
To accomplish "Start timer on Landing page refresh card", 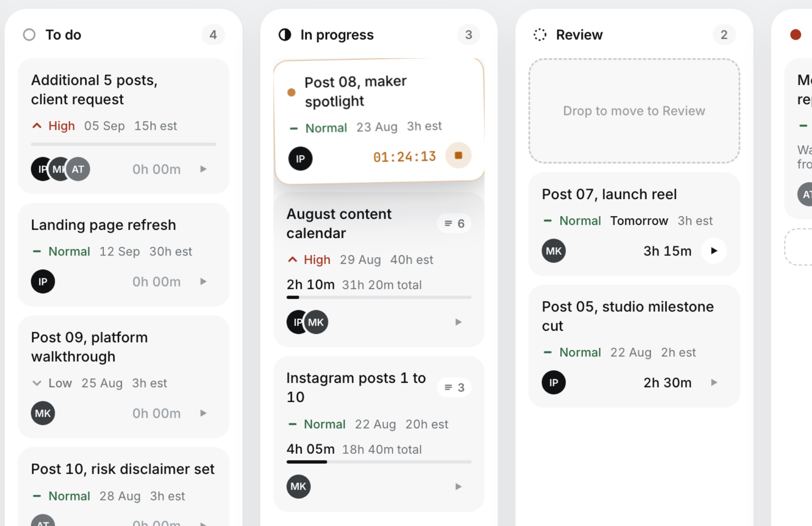I will click(203, 282).
